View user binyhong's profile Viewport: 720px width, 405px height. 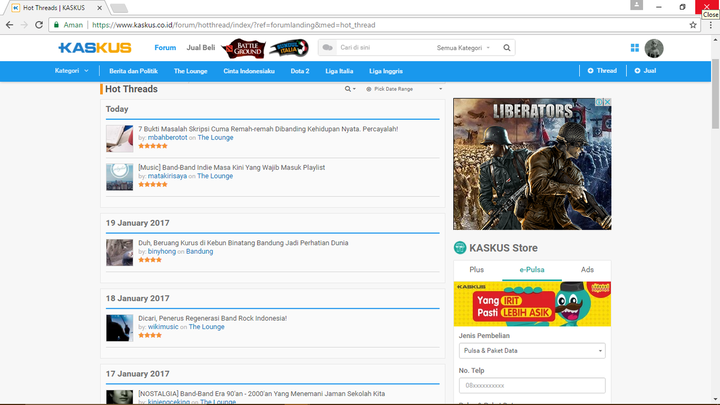click(162, 251)
